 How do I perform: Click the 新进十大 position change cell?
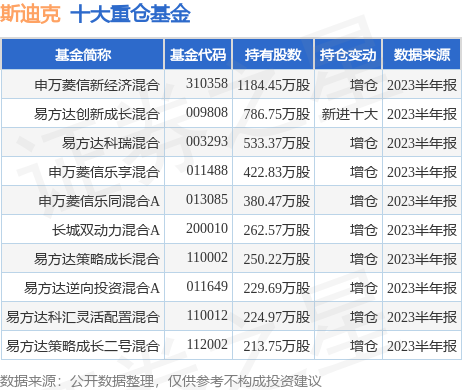(x=349, y=114)
